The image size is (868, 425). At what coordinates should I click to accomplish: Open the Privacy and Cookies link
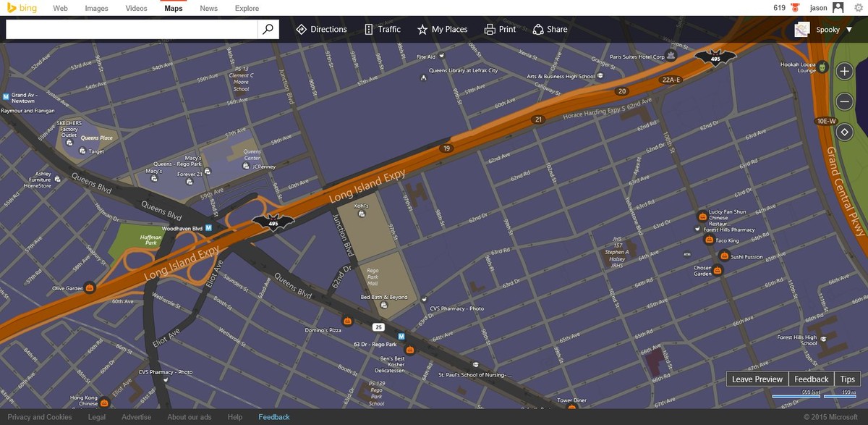(40, 417)
